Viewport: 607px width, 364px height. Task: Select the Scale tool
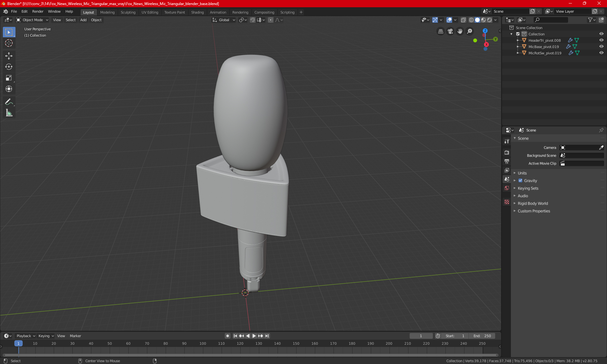(9, 78)
